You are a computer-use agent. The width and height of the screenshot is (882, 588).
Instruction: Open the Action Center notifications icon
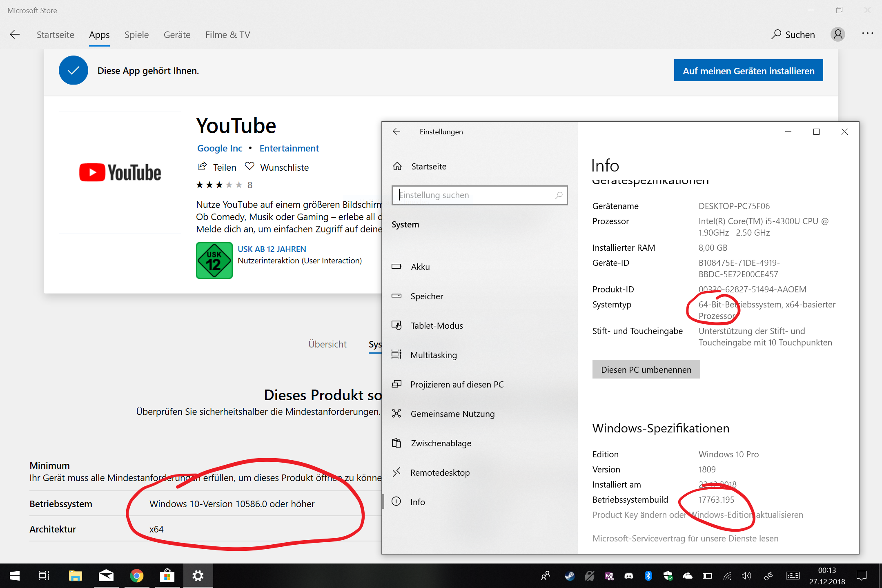(x=862, y=576)
